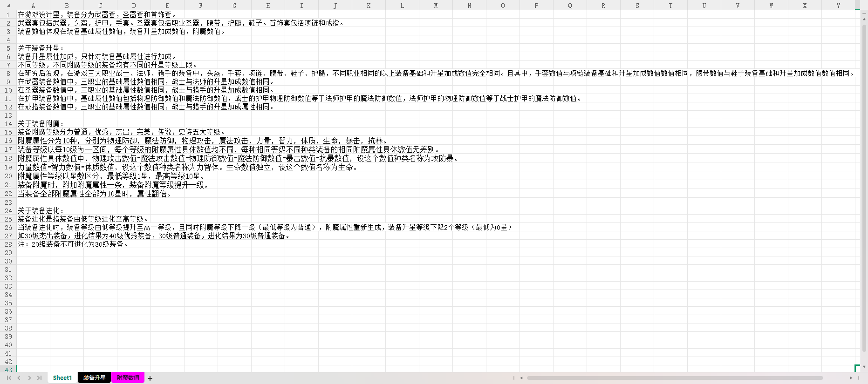Screen dimensions: 868x384
Task: Click horizontal scrollbar right arrow
Action: point(851,378)
